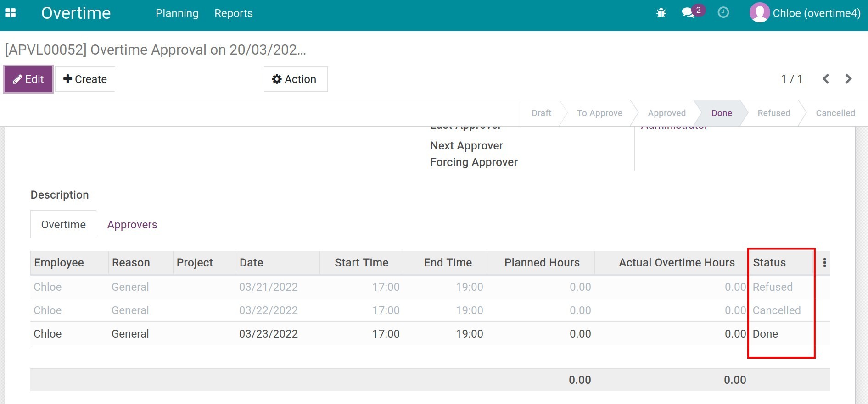Sort table by Date column header
Screen dimensions: 868x404
click(251, 263)
